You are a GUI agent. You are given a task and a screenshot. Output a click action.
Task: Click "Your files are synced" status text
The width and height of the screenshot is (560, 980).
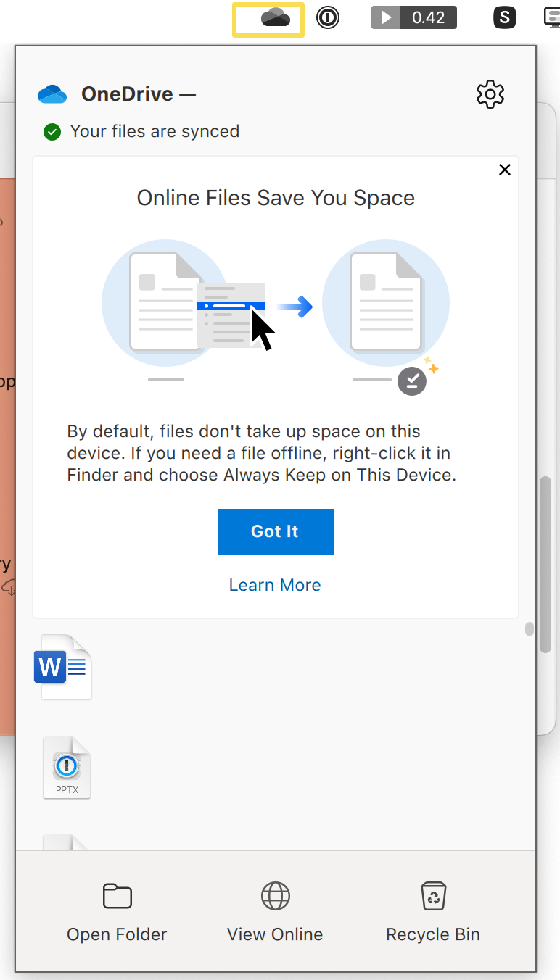pos(155,131)
